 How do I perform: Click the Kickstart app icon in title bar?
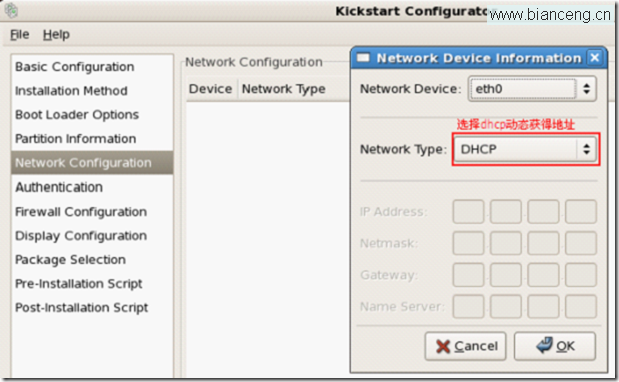[x=12, y=10]
